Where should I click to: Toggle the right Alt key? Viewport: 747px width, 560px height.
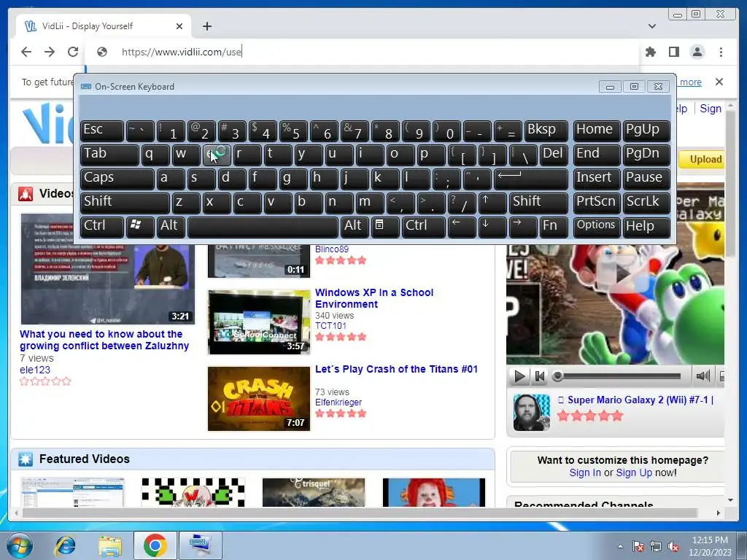(355, 226)
